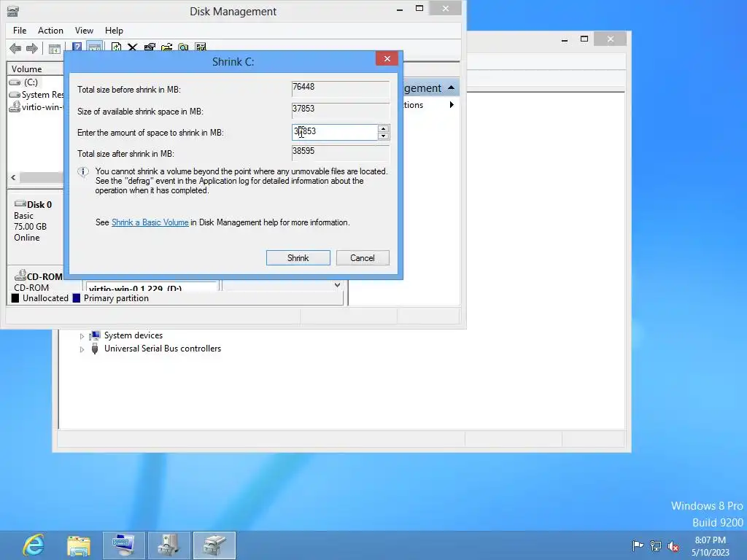Viewport: 747px width, 560px height.
Task: Increase shrink amount with up spinner arrow
Action: (x=383, y=128)
